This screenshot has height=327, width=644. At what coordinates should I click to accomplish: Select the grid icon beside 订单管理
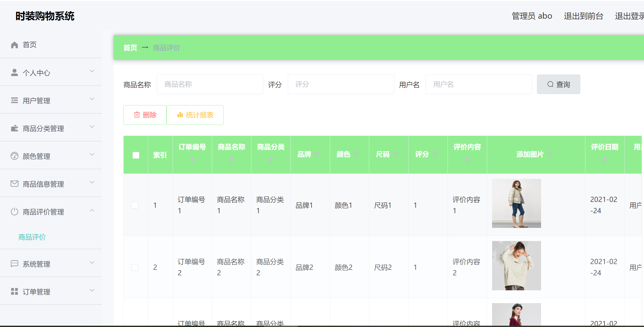click(x=14, y=292)
